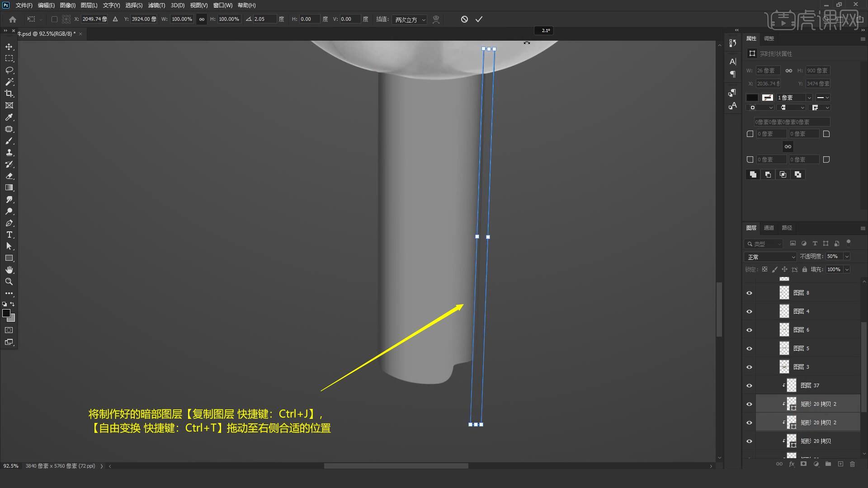Select 图层 37 layer thumbnail
Image resolution: width=868 pixels, height=488 pixels.
point(792,385)
